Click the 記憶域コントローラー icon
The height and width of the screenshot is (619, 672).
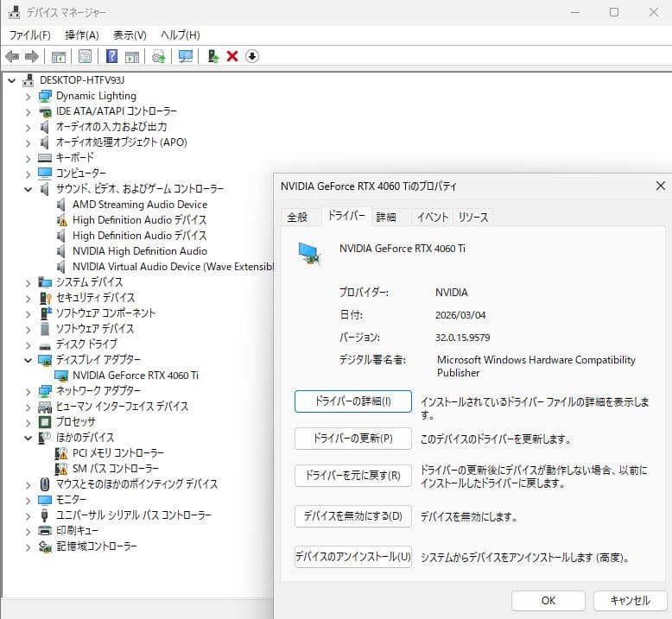coord(45,546)
